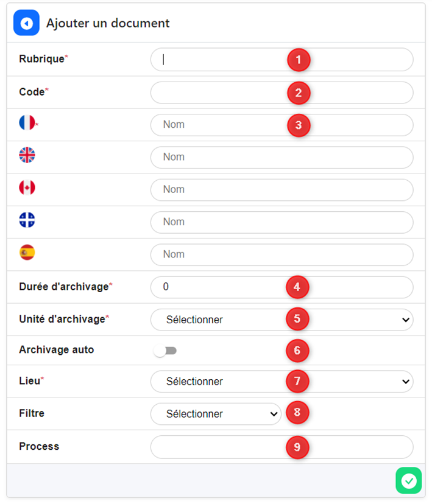432x504 pixels.
Task: Click into the Code input field
Action: tap(219, 93)
